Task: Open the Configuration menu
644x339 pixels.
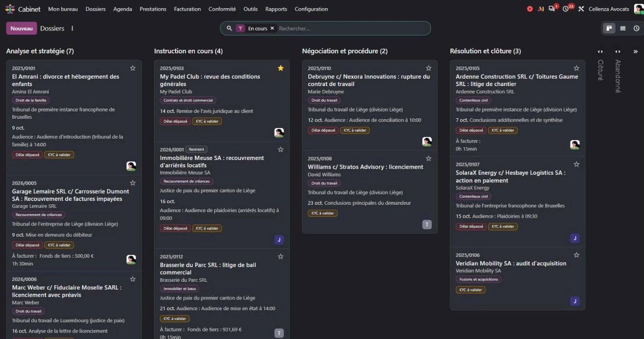Action: (x=311, y=9)
